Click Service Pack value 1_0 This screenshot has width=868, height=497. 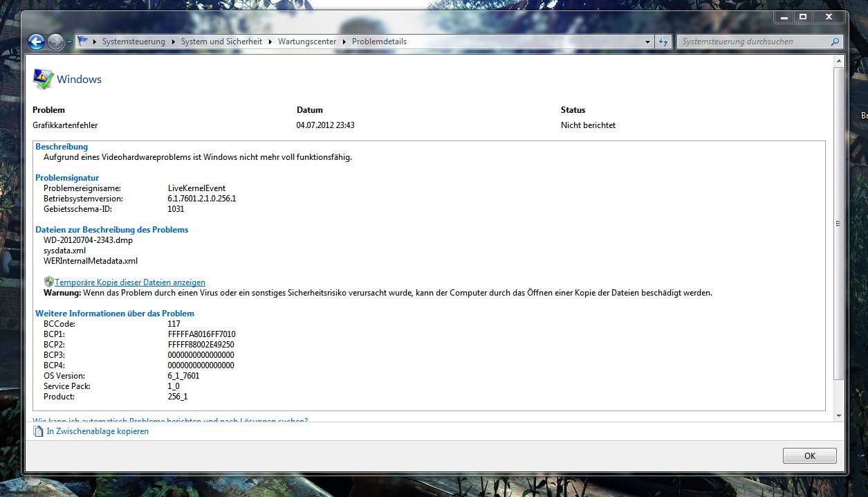(174, 386)
